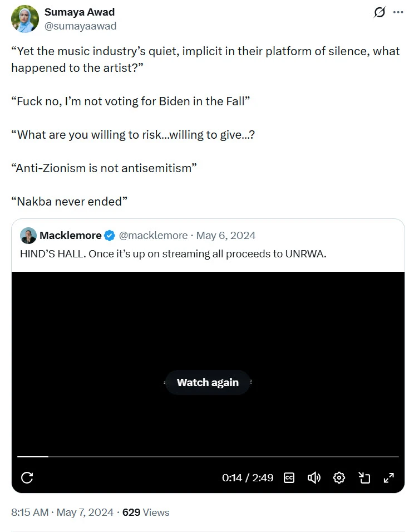
Task: Open picture-in-picture mode
Action: click(364, 477)
